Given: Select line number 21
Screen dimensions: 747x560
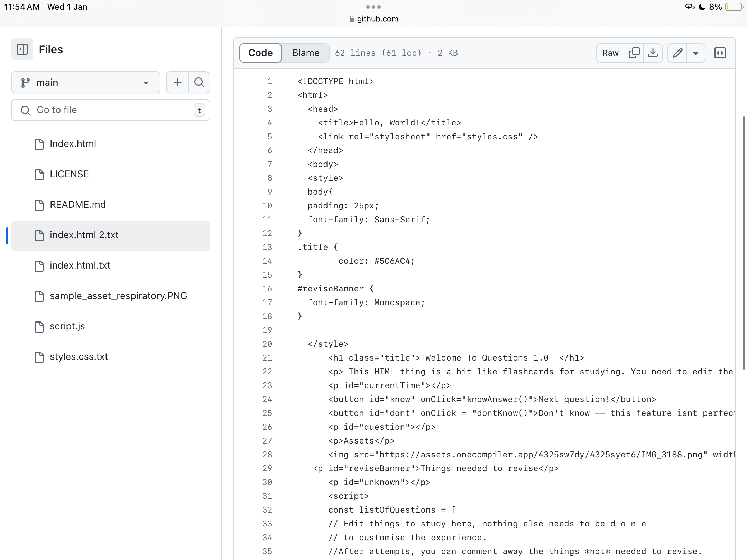Looking at the screenshot, I should point(267,358).
